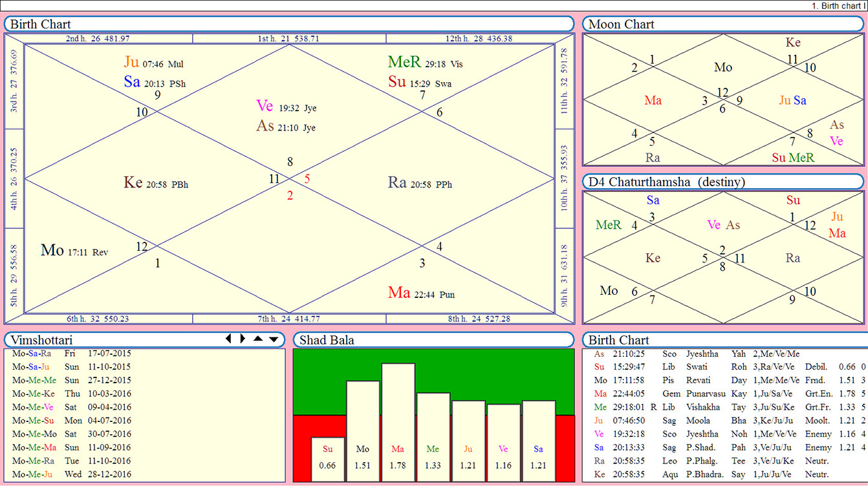
Task: Select the Moon Chart panel title
Action: coord(622,25)
